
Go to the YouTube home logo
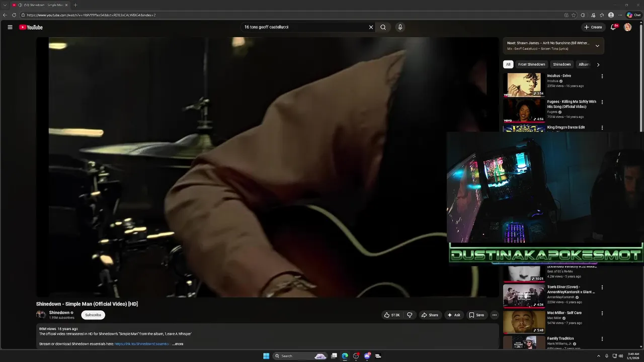point(31,27)
